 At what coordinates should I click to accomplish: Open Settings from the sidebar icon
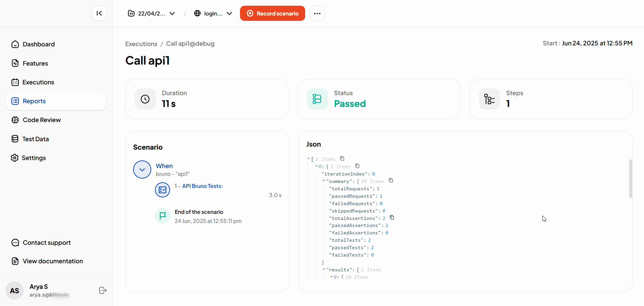(15, 158)
